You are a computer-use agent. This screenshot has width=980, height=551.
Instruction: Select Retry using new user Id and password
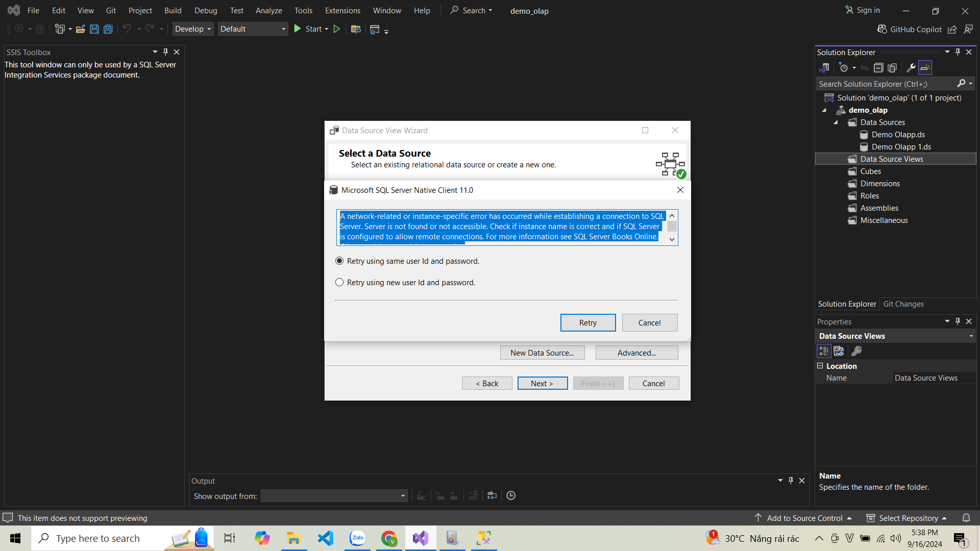pyautogui.click(x=406, y=283)
